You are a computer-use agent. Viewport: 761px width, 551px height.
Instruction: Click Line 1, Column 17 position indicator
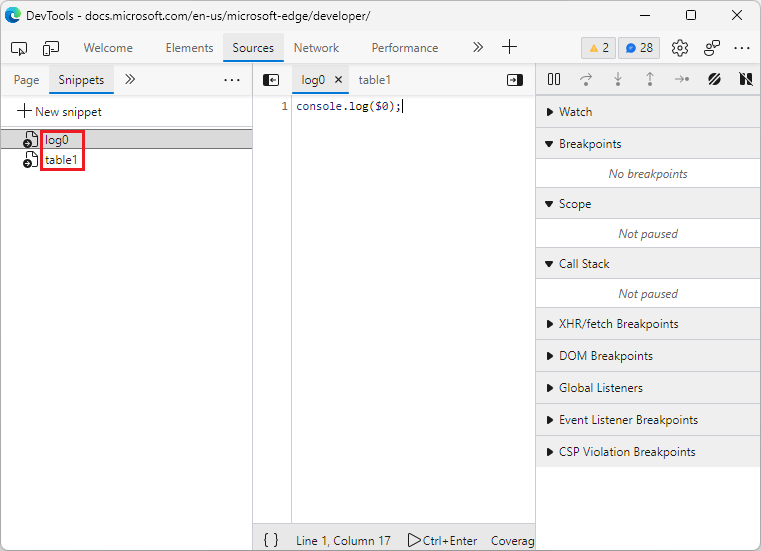click(343, 541)
